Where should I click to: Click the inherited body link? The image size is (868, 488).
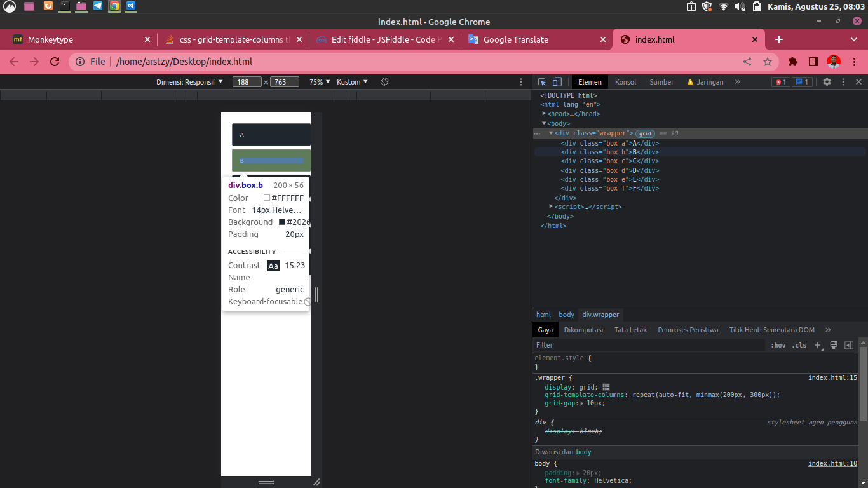pyautogui.click(x=583, y=452)
